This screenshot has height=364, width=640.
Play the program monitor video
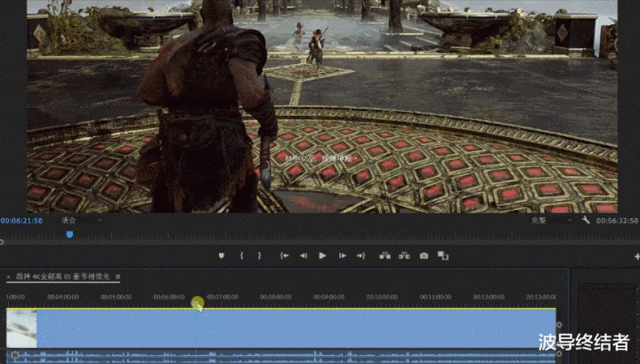[x=322, y=255]
